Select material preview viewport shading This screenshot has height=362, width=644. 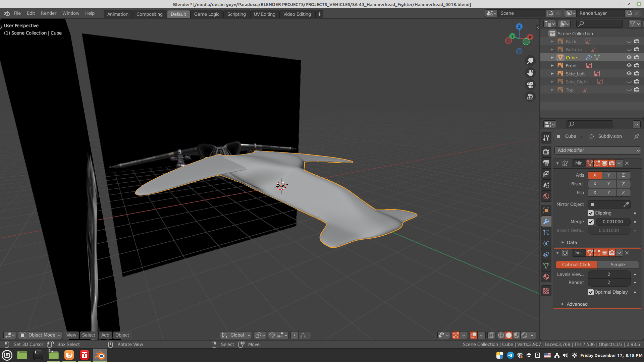tap(517, 335)
